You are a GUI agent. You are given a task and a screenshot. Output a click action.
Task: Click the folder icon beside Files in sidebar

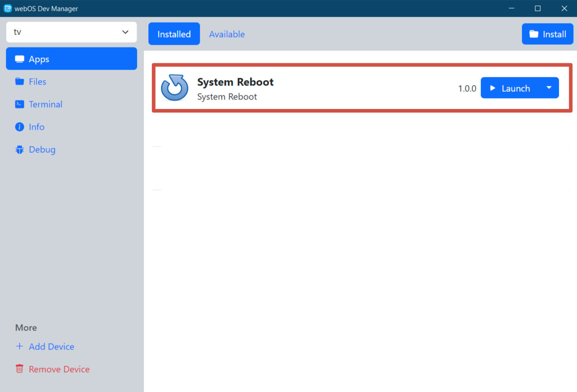[19, 82]
